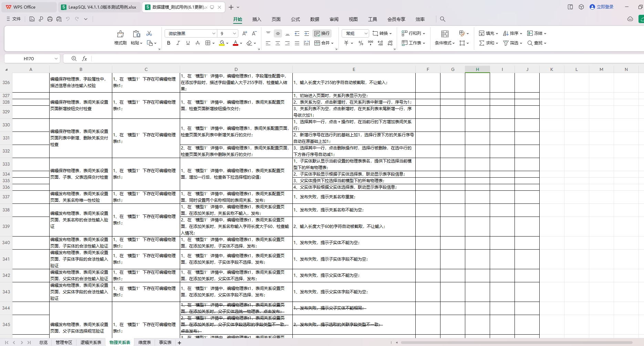This screenshot has width=644, height=346.
Task: Align text to top of cell
Action: tap(268, 33)
